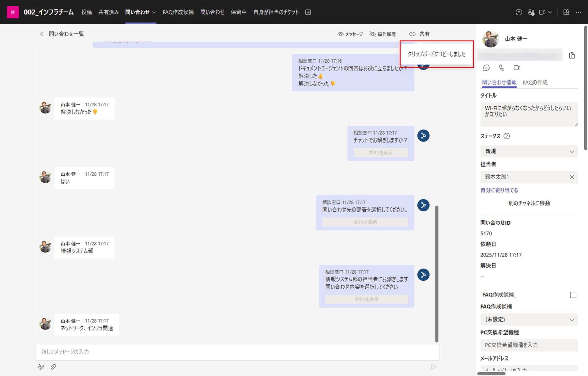
Task: Check the FAQ作成候補_ checkbox
Action: pyautogui.click(x=573, y=295)
